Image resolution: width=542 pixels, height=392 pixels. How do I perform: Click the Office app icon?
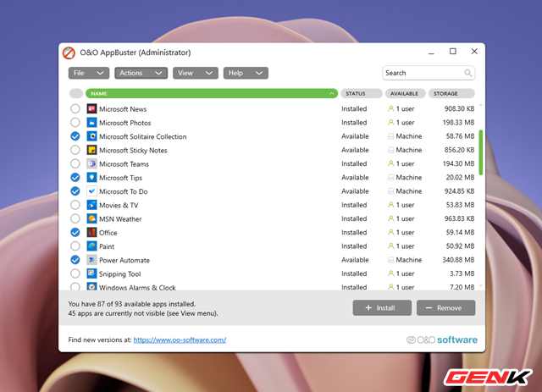[91, 232]
